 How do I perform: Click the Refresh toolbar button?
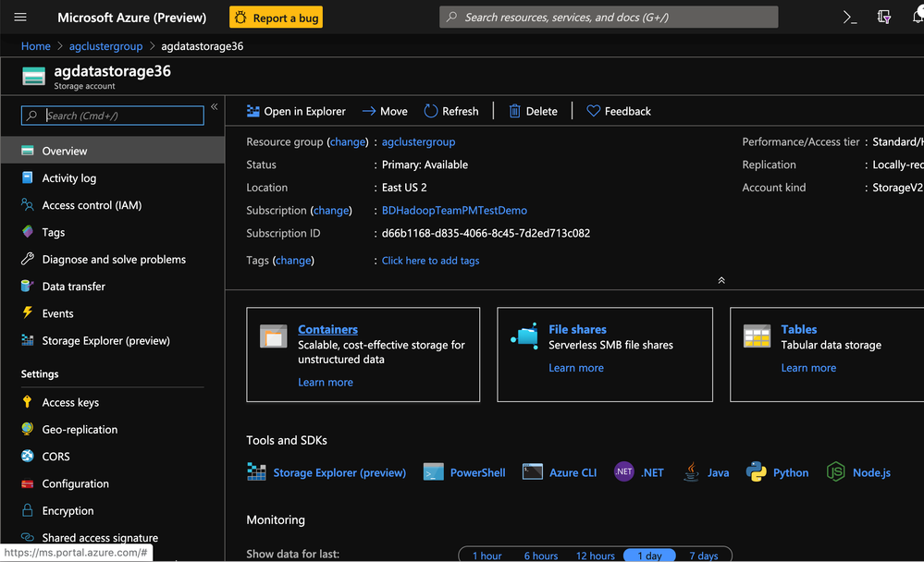[451, 111]
